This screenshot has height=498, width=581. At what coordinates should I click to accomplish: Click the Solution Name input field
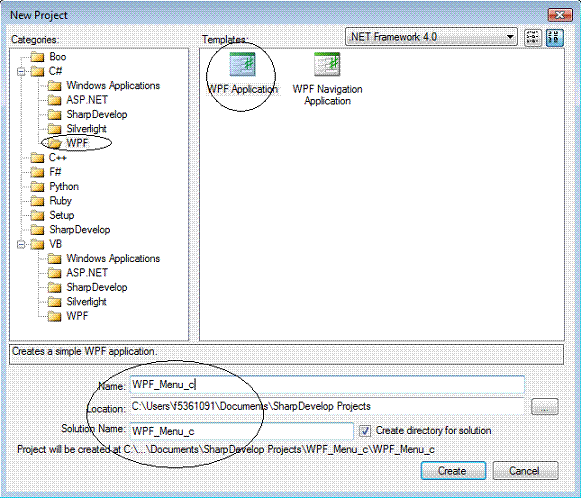(x=241, y=431)
